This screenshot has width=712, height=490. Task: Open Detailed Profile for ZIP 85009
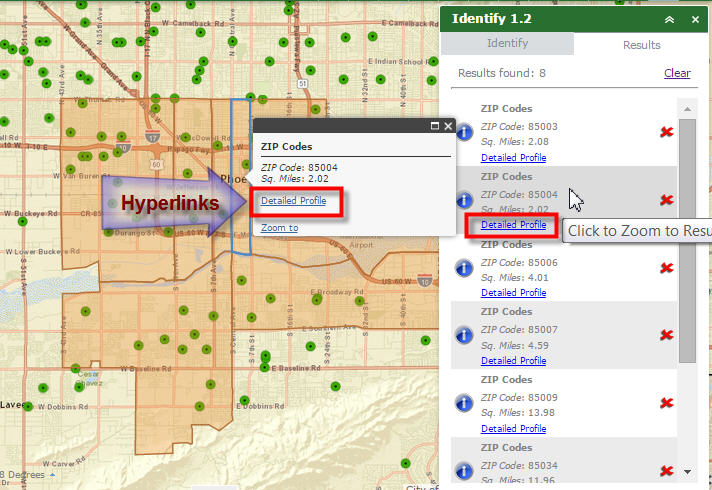pos(513,429)
